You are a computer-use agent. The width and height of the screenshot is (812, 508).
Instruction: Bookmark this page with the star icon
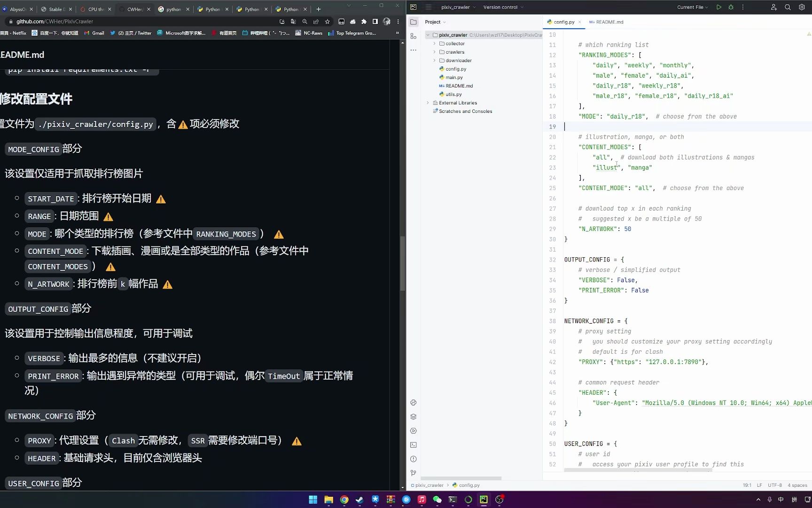click(x=328, y=22)
